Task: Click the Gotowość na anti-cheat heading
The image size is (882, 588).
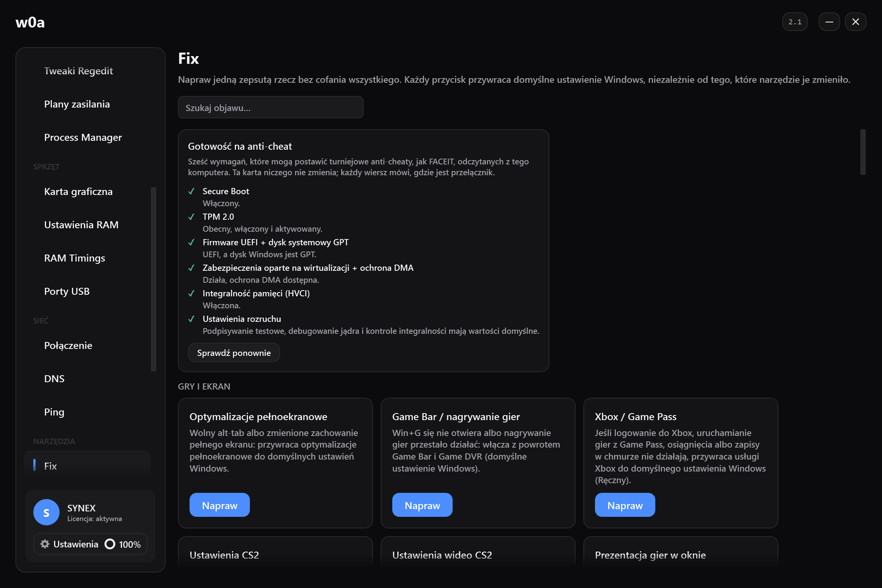Action: point(240,146)
